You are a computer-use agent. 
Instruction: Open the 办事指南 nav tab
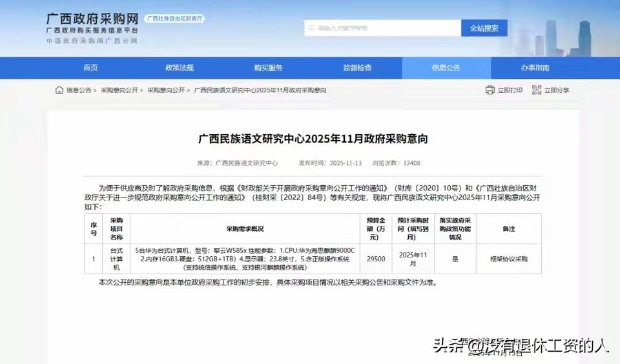click(x=535, y=68)
